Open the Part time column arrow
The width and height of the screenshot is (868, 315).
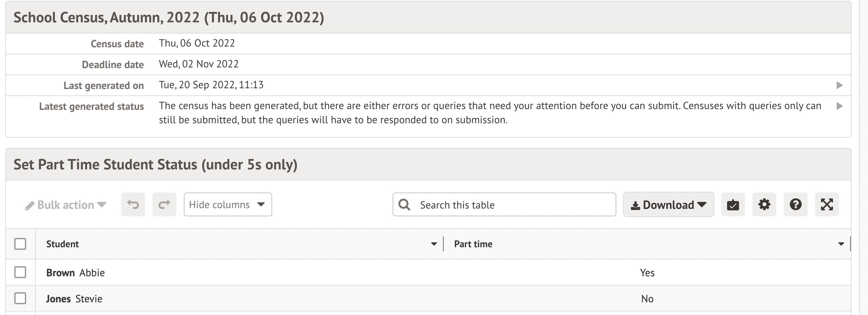841,244
